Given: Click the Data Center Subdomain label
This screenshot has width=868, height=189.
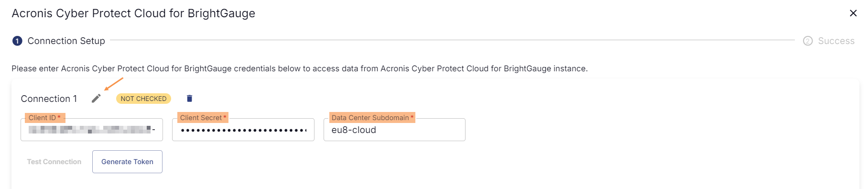Looking at the screenshot, I should click(372, 118).
